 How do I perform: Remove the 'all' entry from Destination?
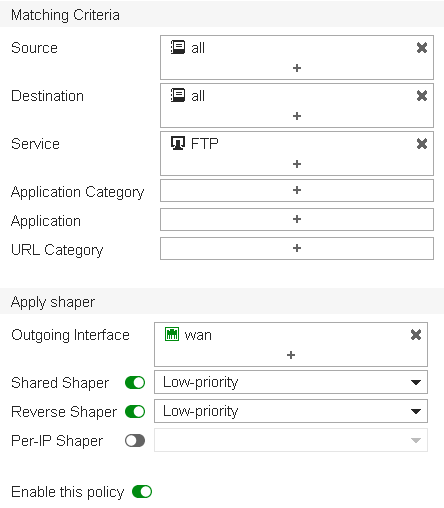[422, 96]
